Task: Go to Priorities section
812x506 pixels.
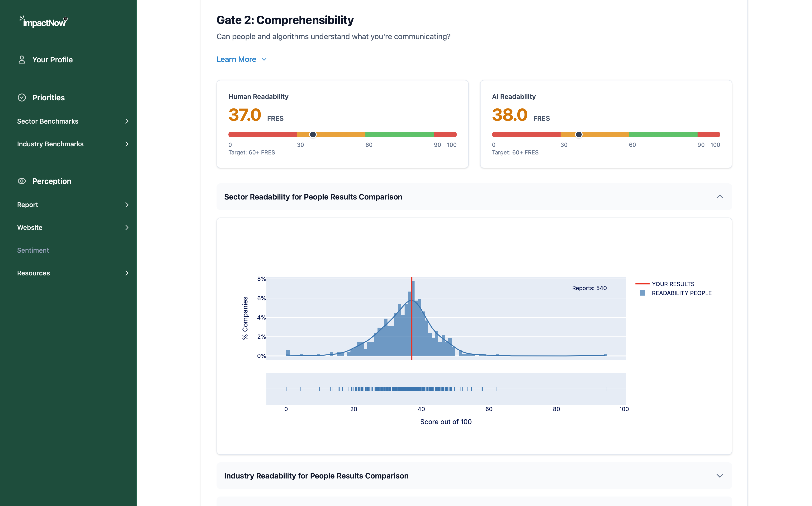Action: pos(48,98)
